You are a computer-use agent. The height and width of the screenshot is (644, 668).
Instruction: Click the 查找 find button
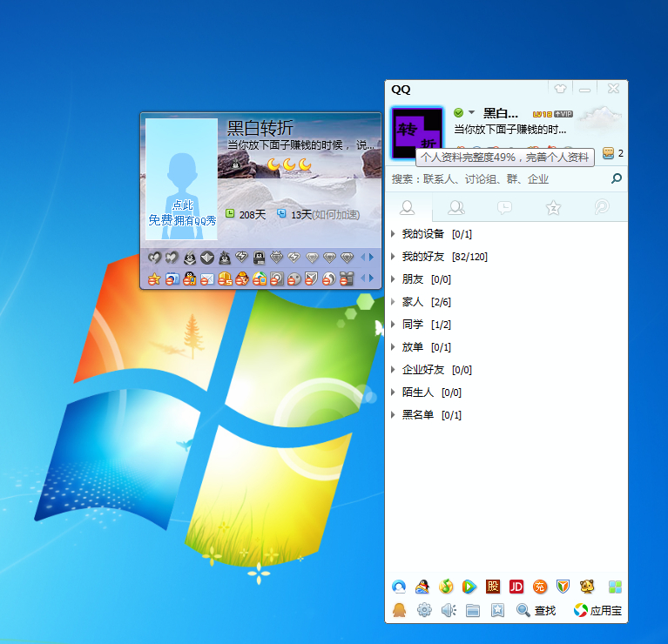tap(536, 611)
